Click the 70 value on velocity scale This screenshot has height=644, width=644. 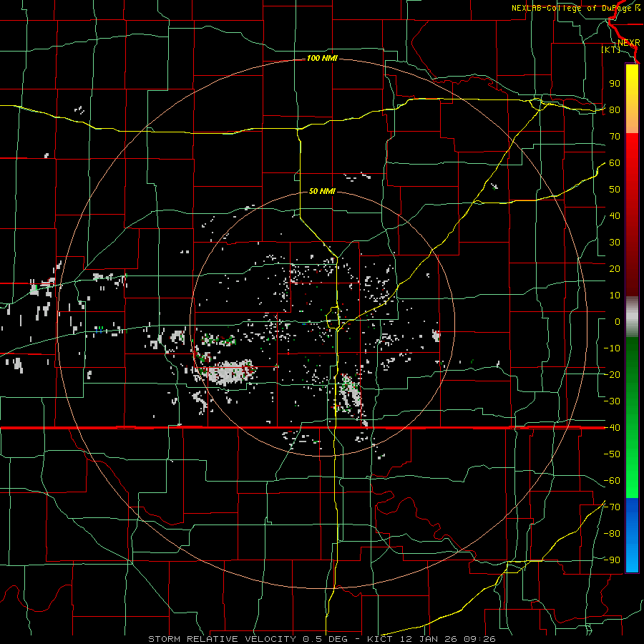point(615,137)
